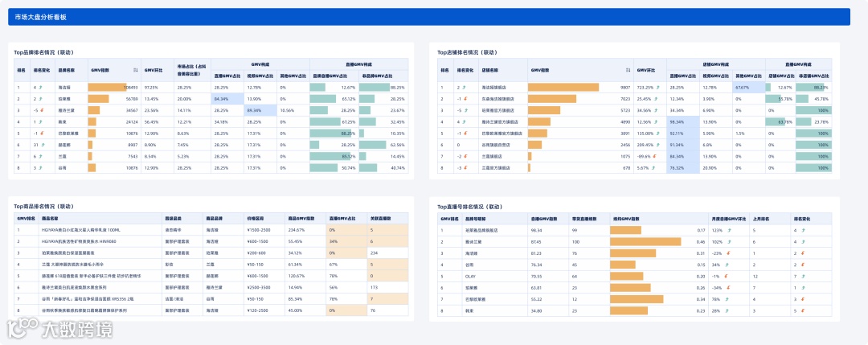Click the Top店铺排名情况 section title
Image resolution: width=868 pixels, height=345 pixels.
click(x=467, y=52)
